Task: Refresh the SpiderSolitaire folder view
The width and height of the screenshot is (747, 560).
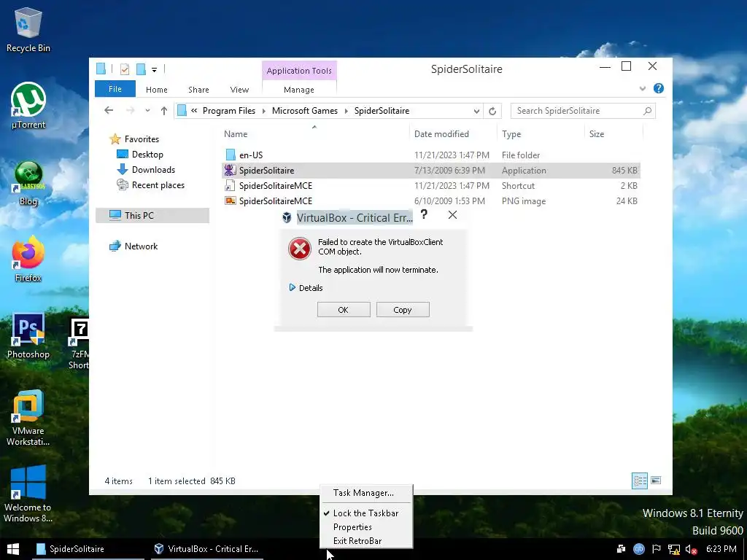Action: [492, 111]
